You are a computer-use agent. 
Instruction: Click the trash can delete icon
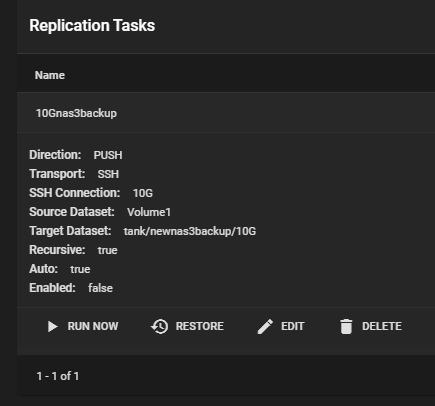tap(346, 326)
